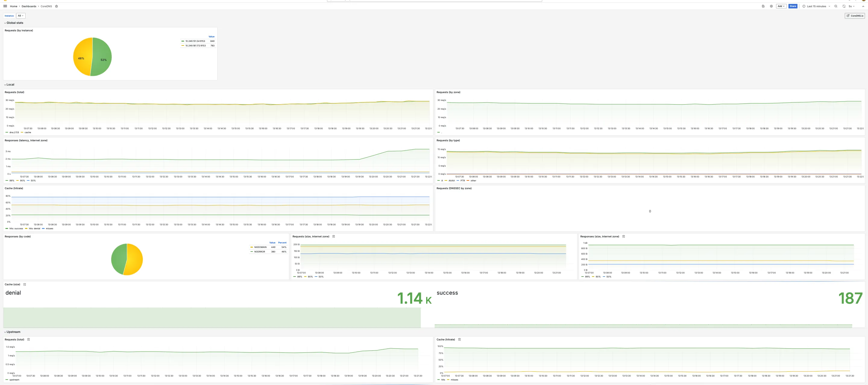Go to Dashboards breadcrumb
Image resolution: width=868 pixels, height=385 pixels.
click(x=29, y=6)
